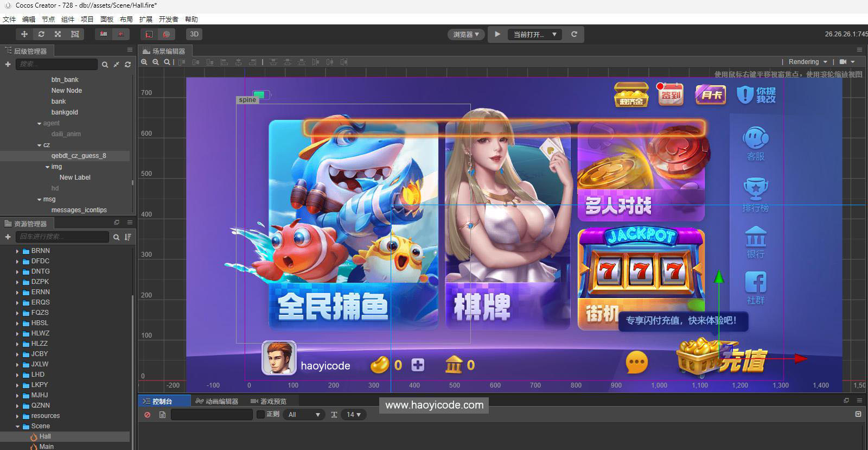The height and width of the screenshot is (450, 868).
Task: Focus the hierarchy search field
Action: (56, 64)
